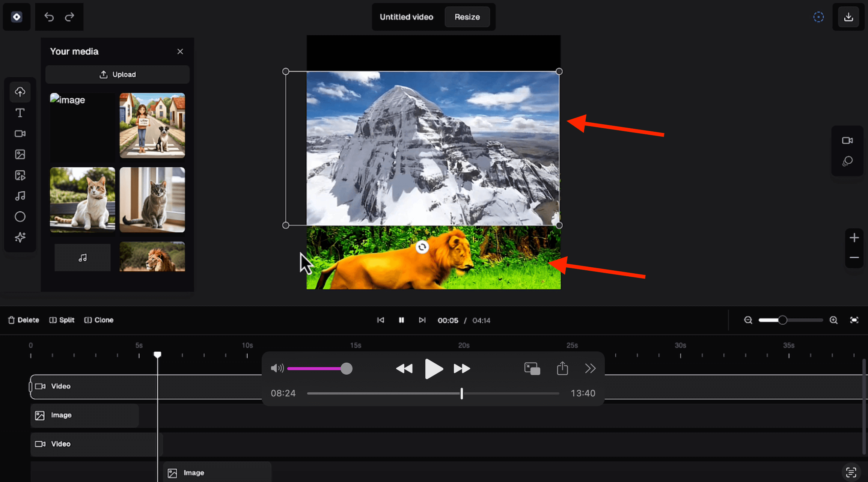Click the download export icon

click(848, 17)
